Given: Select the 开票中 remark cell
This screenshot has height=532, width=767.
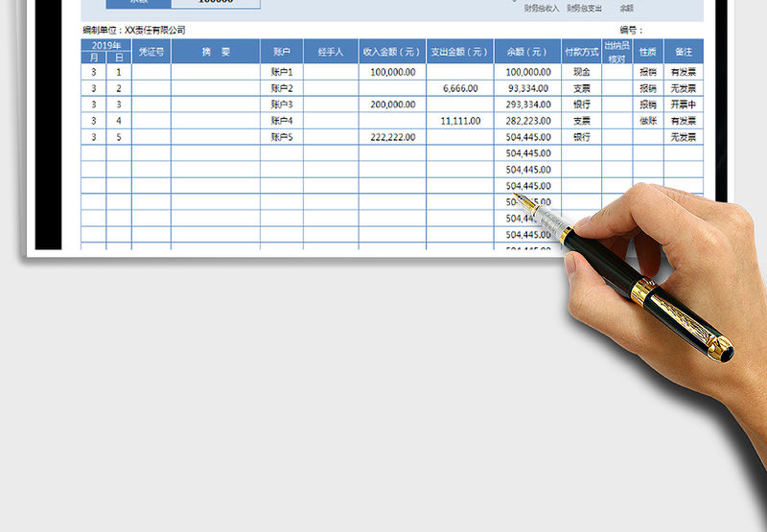Looking at the screenshot, I should click(683, 104).
